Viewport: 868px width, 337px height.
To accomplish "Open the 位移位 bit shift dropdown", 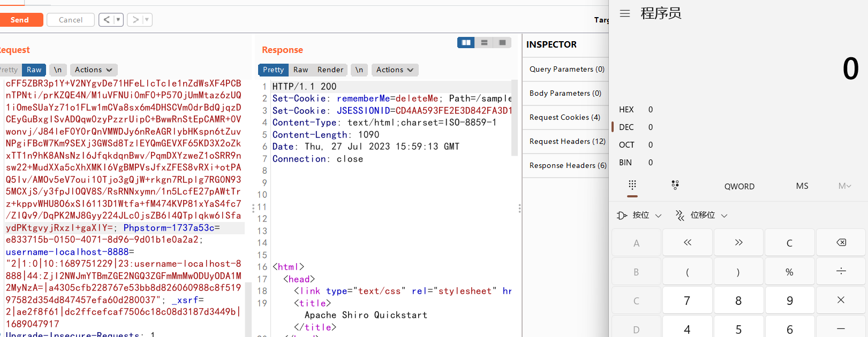I will [x=702, y=215].
